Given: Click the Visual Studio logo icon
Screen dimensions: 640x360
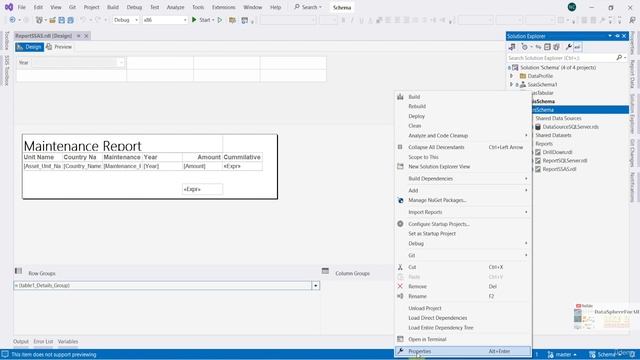Looking at the screenshot, I should [x=9, y=7].
